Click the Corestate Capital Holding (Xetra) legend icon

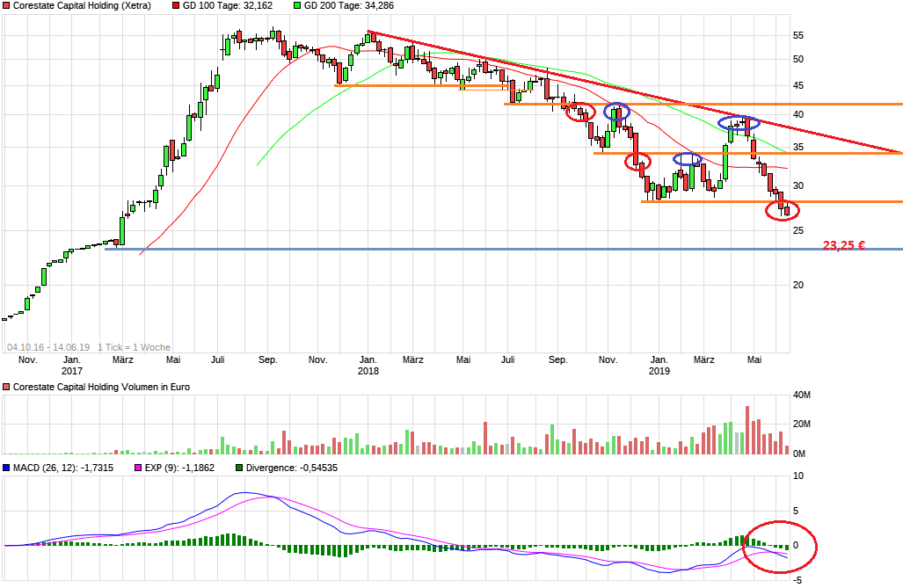(x=7, y=6)
